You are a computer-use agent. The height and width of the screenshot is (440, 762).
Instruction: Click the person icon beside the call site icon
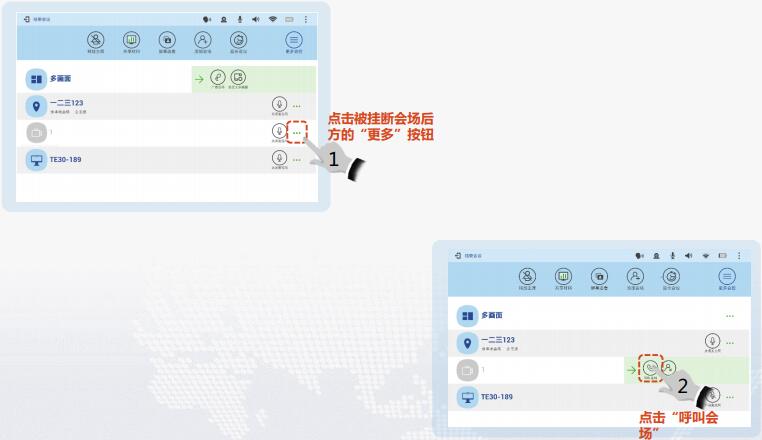click(x=669, y=369)
